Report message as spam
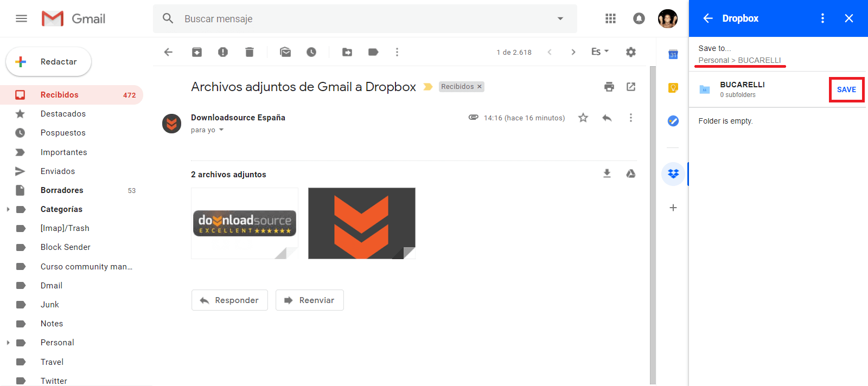 pos(223,52)
